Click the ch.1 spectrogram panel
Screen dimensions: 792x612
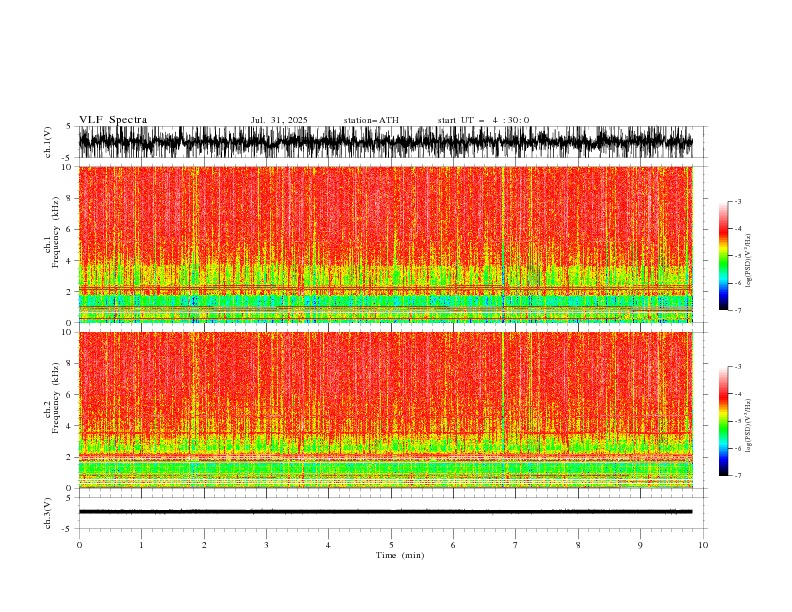click(386, 244)
